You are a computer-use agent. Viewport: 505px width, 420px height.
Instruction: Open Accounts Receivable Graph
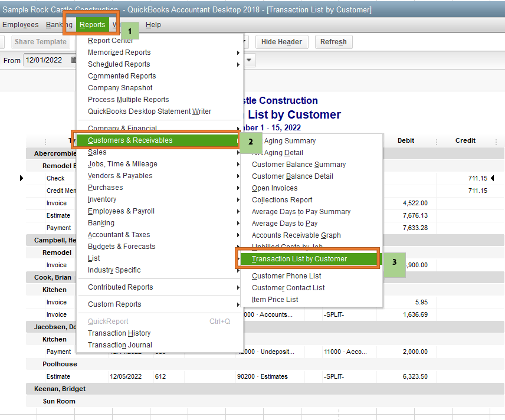[311, 235]
